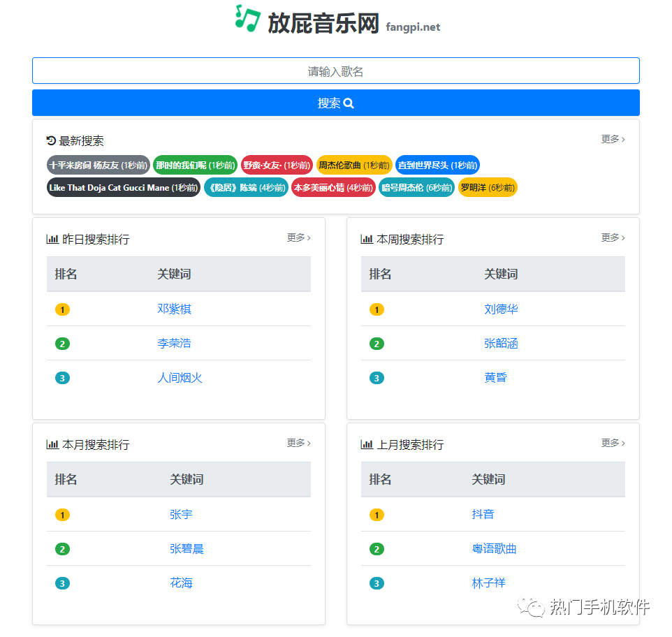Image resolution: width=672 pixels, height=637 pixels.
Task: Click the 粤语歌曲 keyword link
Action: point(494,548)
